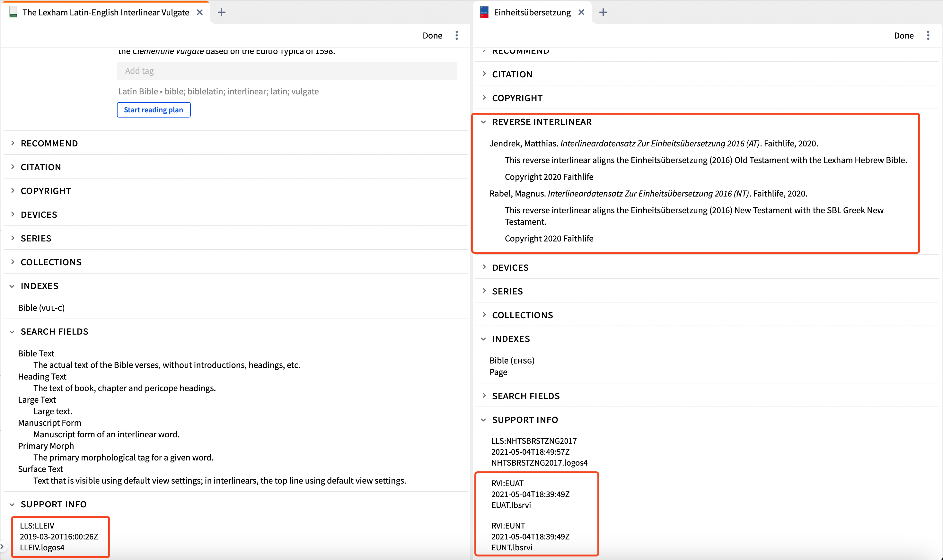Close the Lexham Interlinear Vulgate tab
This screenshot has height=560, width=943.
[x=200, y=13]
